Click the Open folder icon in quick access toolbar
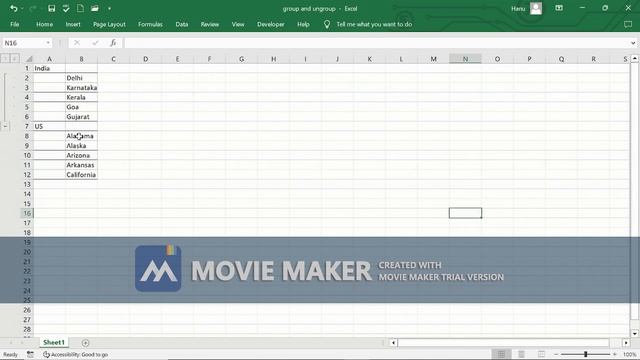 coord(95,8)
